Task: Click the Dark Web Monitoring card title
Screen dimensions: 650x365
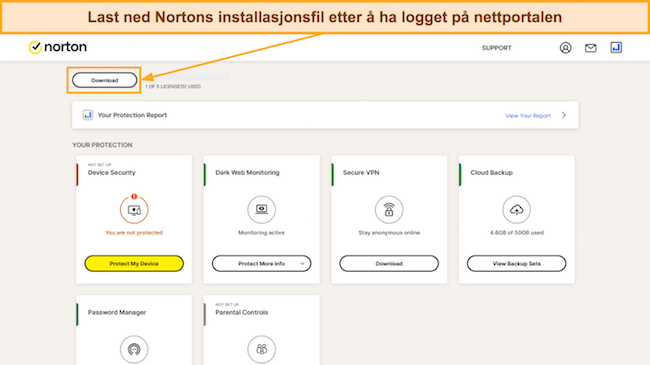Action: coord(247,173)
